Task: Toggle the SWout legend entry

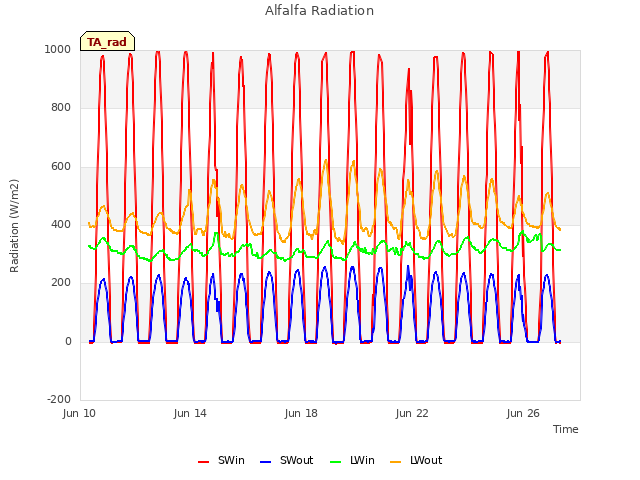Action: tap(287, 460)
